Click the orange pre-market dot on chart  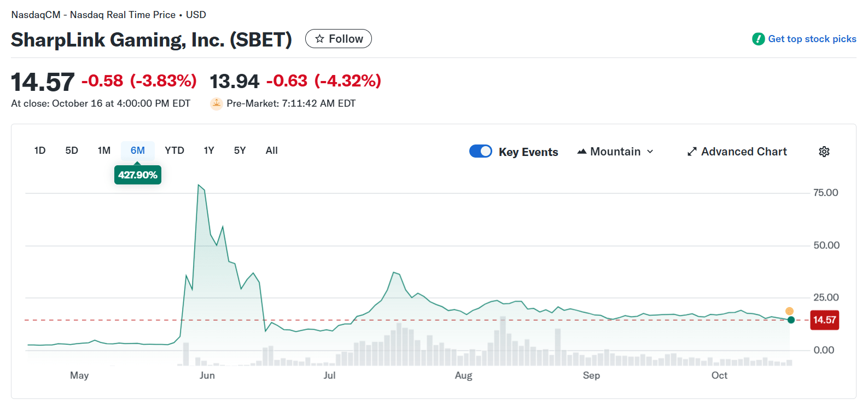coord(789,311)
